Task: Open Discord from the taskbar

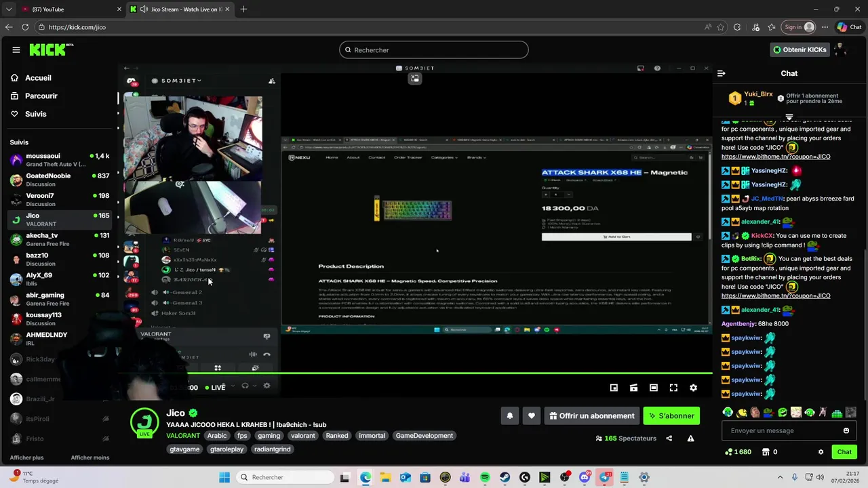Action: click(x=585, y=478)
